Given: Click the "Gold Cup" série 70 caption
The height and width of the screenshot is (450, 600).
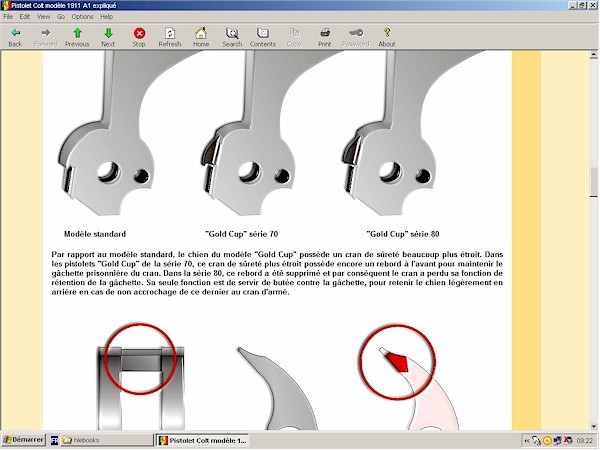Looking at the screenshot, I should point(241,234).
